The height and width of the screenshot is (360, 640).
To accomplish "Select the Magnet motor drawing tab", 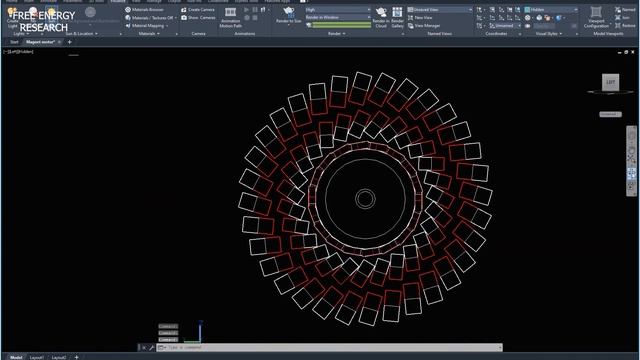I will tap(40, 42).
